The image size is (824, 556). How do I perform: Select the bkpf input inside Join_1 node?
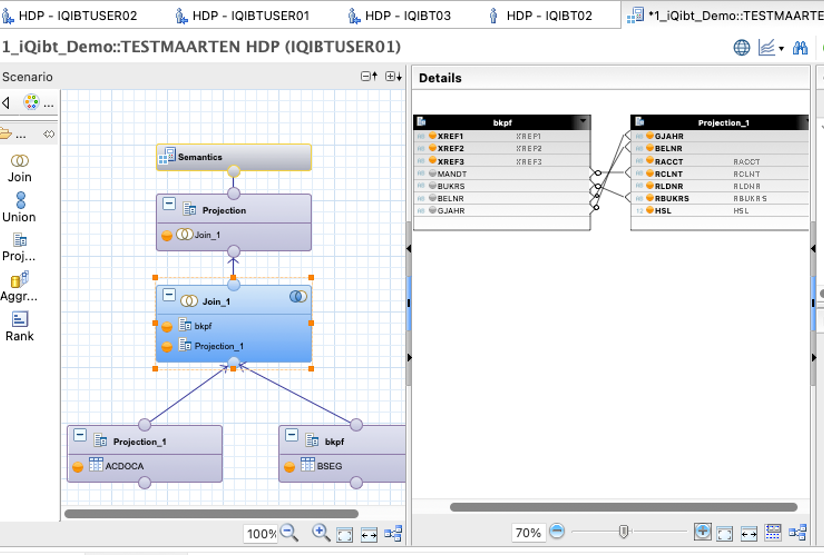pos(234,326)
